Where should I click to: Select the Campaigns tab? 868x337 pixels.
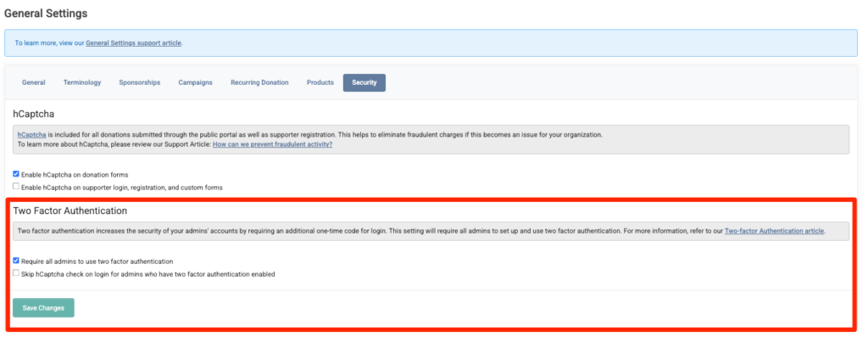195,82
